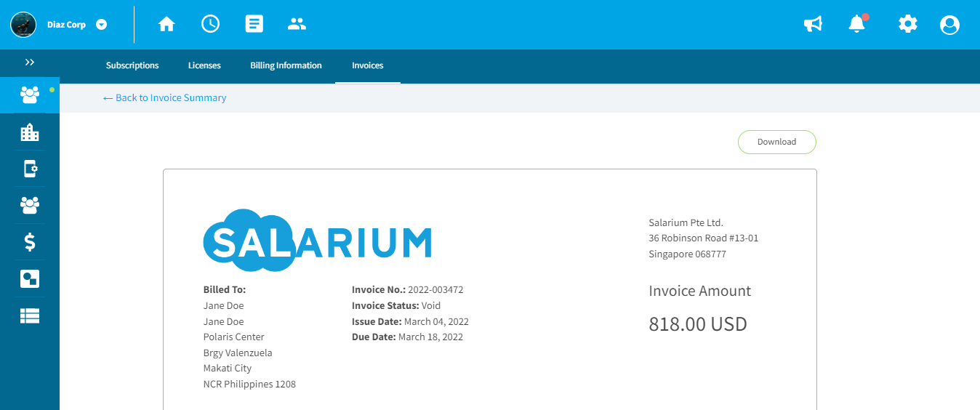Image resolution: width=980 pixels, height=410 pixels.
Task: Open the notifications bell
Action: 857,24
